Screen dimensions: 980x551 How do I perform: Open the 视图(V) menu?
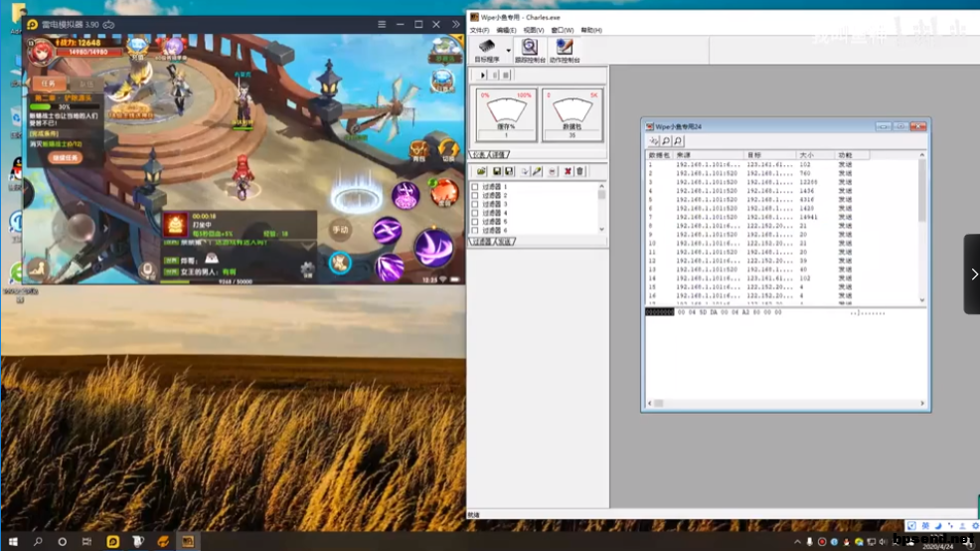(x=534, y=31)
